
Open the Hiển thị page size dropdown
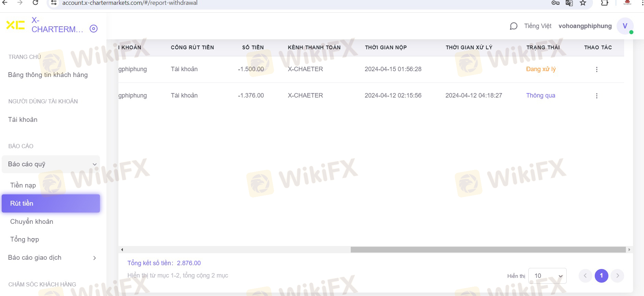point(547,276)
